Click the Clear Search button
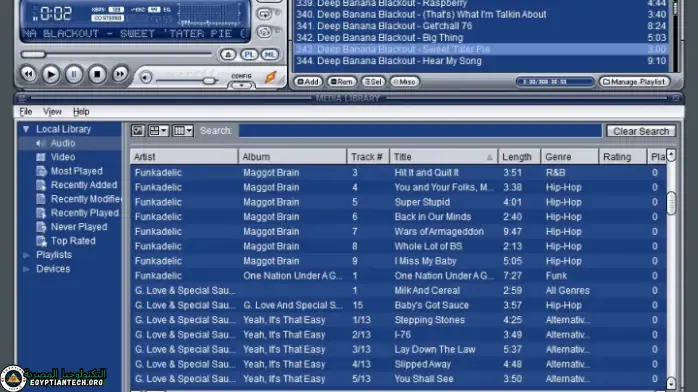The width and height of the screenshot is (698, 392). coord(641,131)
